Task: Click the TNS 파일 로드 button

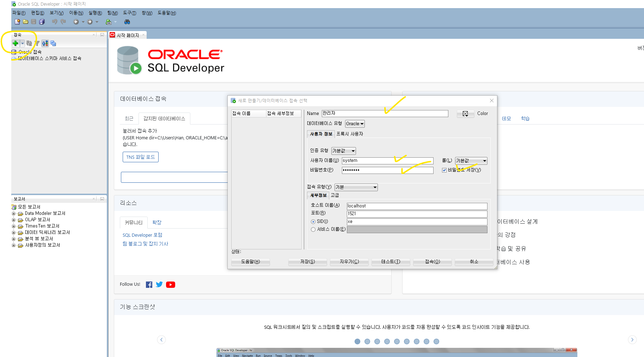Action: [x=141, y=157]
